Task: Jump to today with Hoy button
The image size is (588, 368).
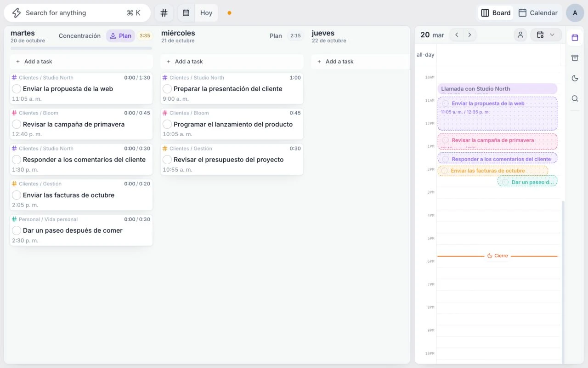Action: click(206, 13)
